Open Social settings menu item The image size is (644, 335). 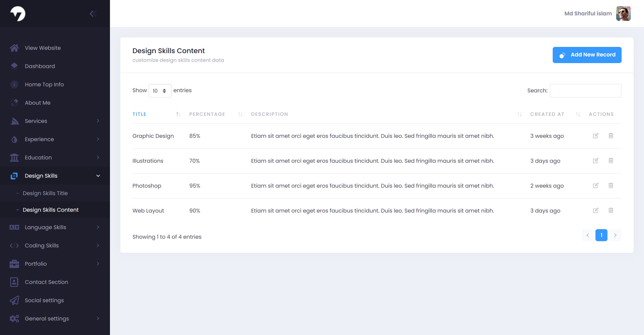pos(55,300)
